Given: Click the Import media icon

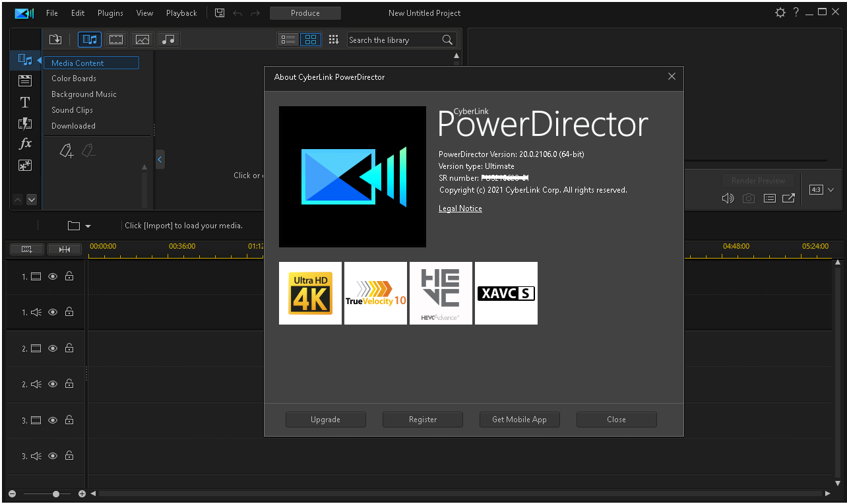Looking at the screenshot, I should [55, 40].
